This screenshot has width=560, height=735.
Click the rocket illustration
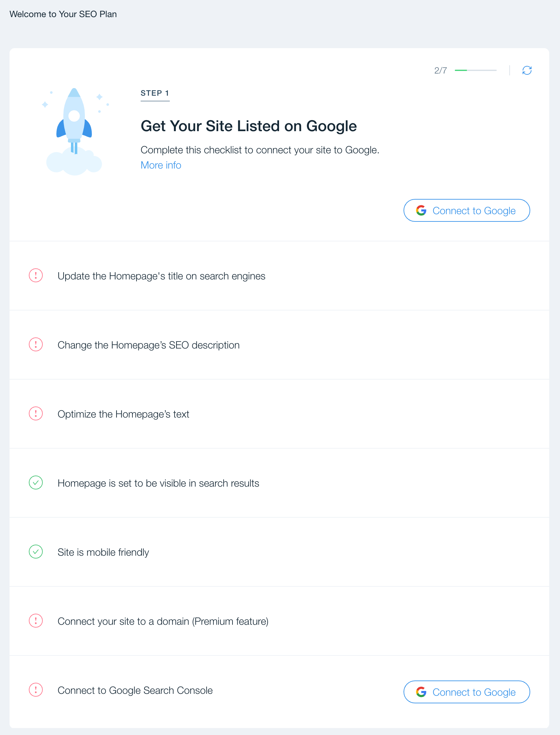click(75, 131)
